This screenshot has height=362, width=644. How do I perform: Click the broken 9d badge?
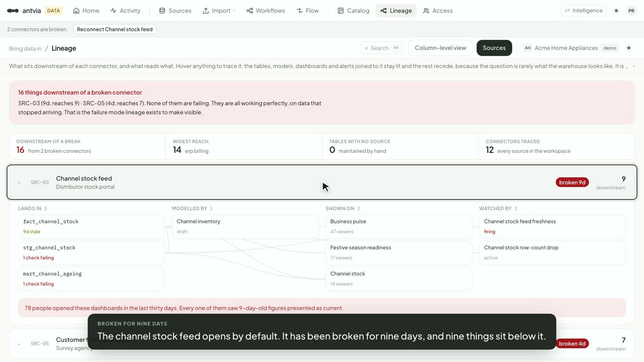pos(572,182)
